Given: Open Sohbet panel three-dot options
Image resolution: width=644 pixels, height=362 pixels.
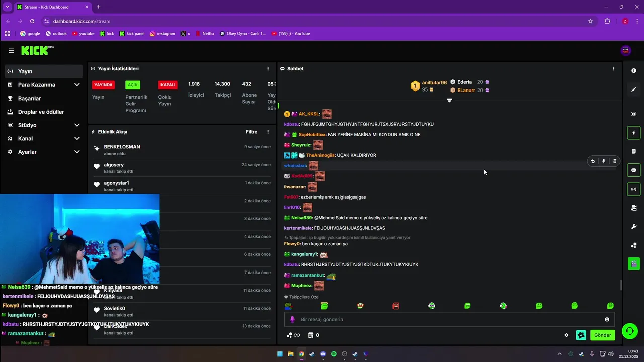Looking at the screenshot, I should point(613,69).
